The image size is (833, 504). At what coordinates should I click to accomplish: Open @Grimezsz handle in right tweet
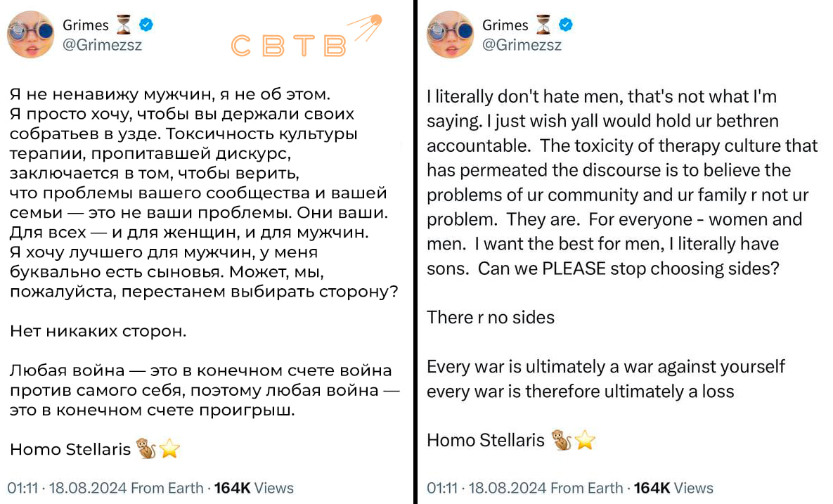pos(522,44)
